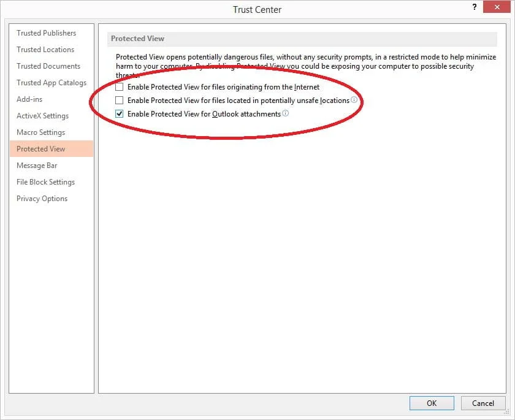
Task: Open Macro Settings section
Action: coord(40,132)
